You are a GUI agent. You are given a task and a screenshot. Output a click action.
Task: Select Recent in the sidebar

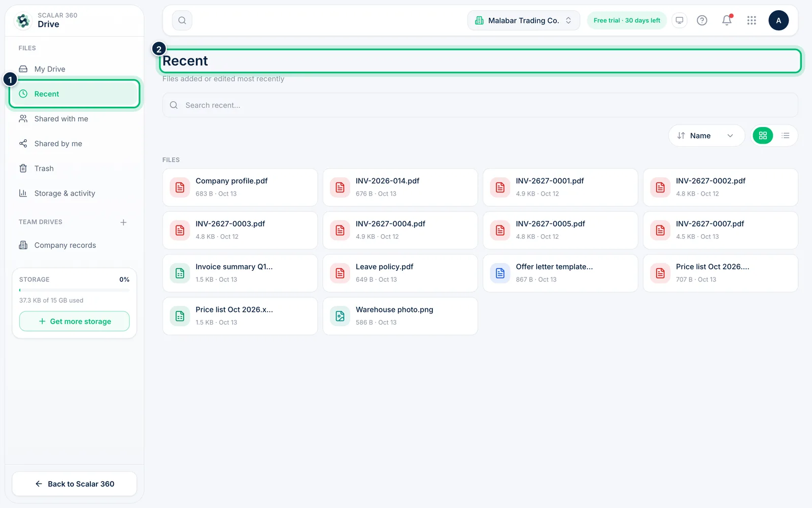pyautogui.click(x=74, y=94)
